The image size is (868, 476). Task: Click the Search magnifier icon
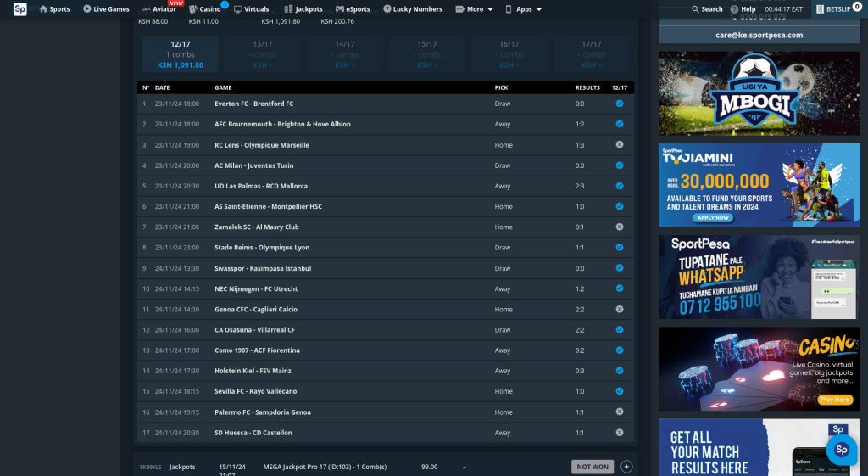tap(695, 8)
